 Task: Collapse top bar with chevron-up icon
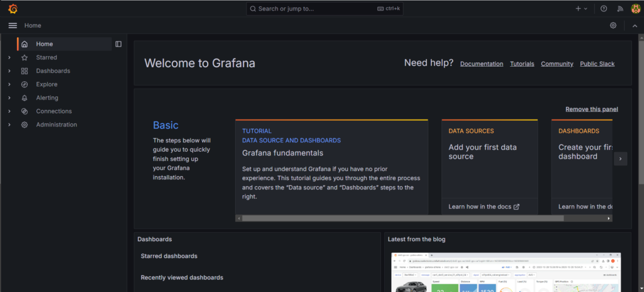pyautogui.click(x=635, y=26)
